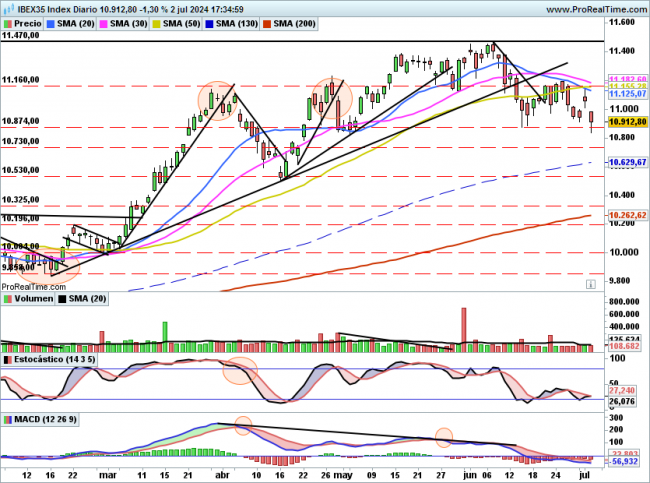The width and height of the screenshot is (650, 483).
Task: Click the yellow SMA (50) color swatch
Action: click(x=156, y=24)
